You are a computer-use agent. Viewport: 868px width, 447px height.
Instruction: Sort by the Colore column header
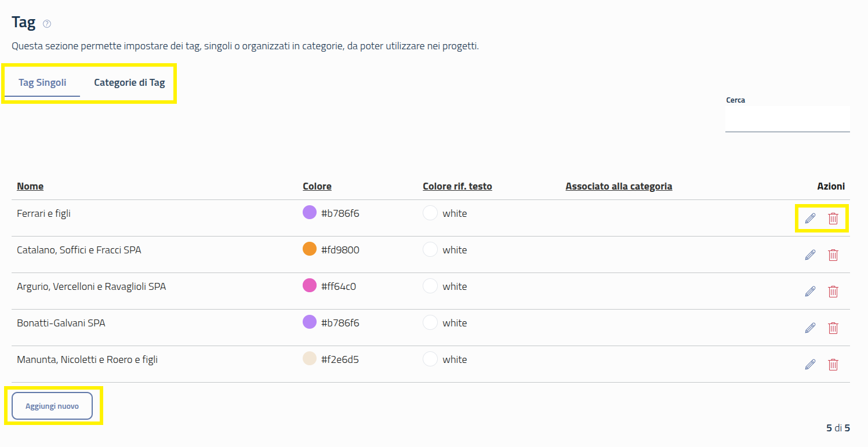click(x=317, y=186)
